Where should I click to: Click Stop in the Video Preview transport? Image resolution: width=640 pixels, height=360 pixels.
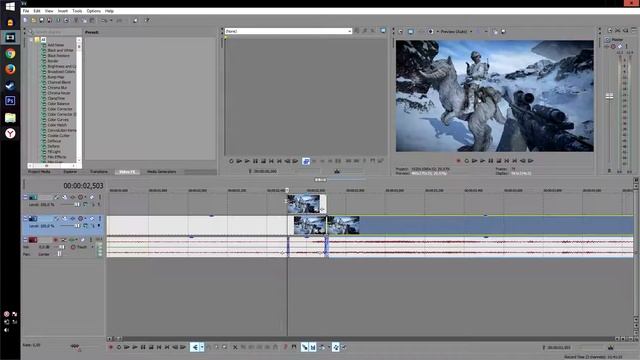pyautogui.click(x=498, y=161)
